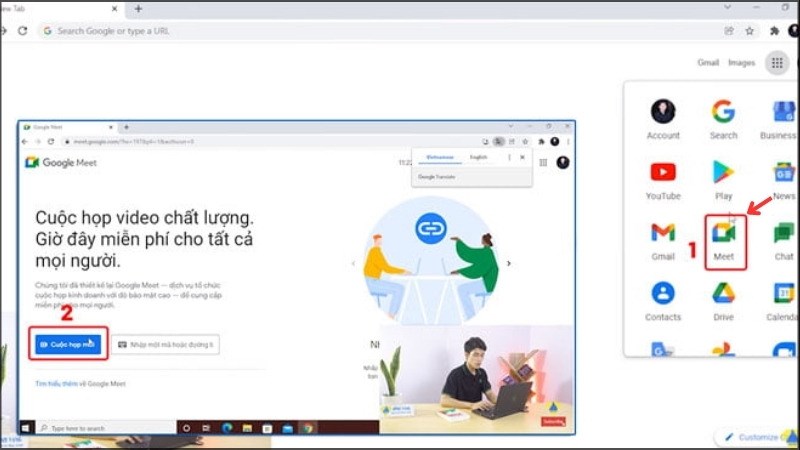Go back in the Google Meet window

coord(25,141)
